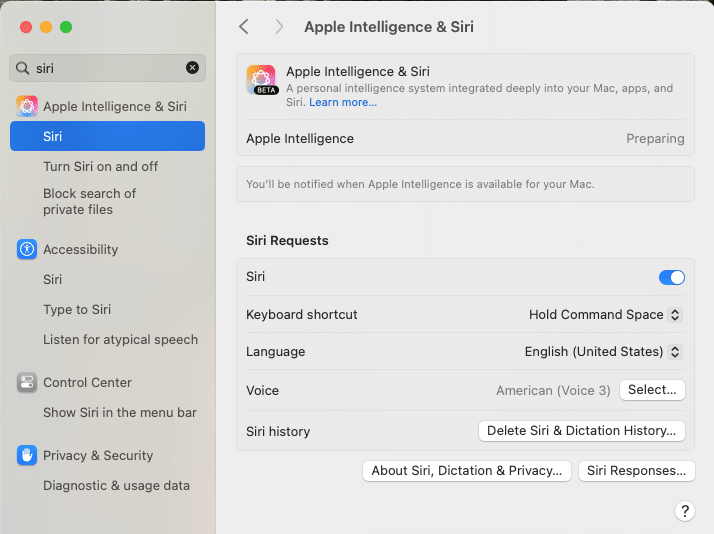
Task: Click the Accessibility sidebar icon
Action: tap(27, 249)
